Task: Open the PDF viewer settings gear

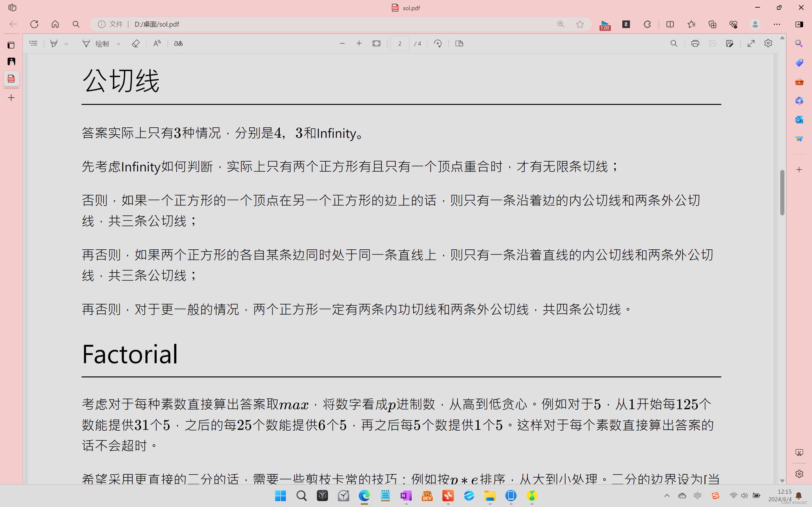Action: [x=768, y=43]
